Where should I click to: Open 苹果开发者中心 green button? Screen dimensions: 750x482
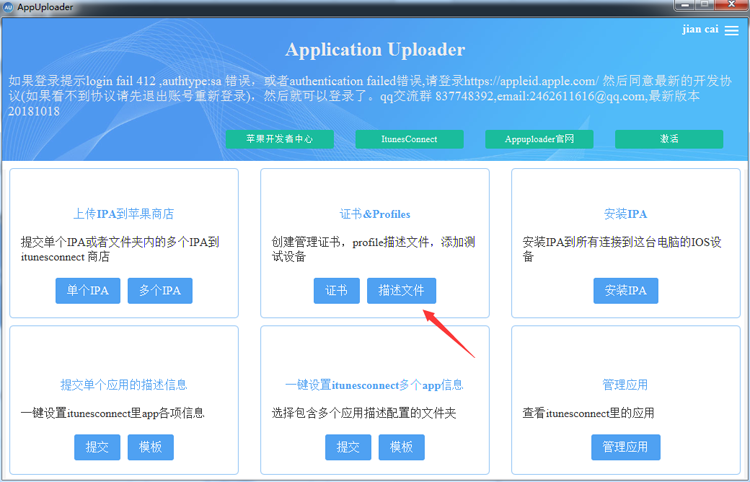click(280, 139)
